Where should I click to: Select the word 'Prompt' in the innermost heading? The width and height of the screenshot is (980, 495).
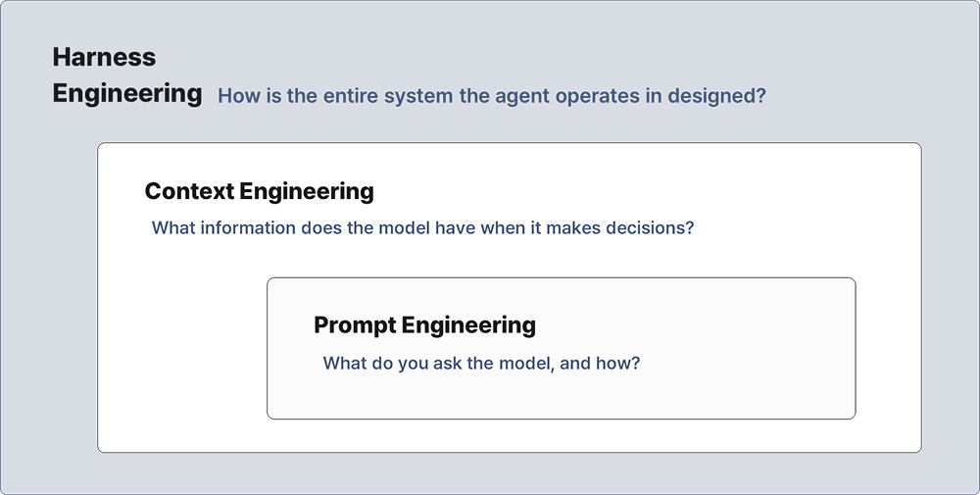coord(355,325)
